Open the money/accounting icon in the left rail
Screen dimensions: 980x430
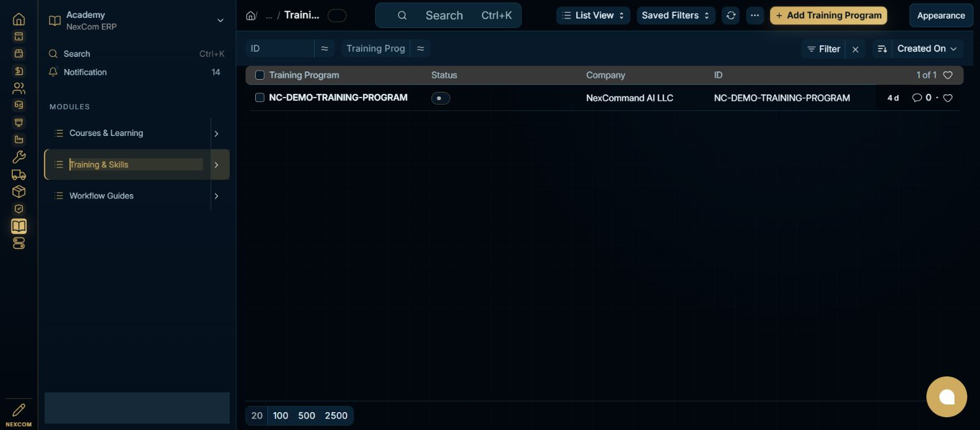[x=19, y=71]
